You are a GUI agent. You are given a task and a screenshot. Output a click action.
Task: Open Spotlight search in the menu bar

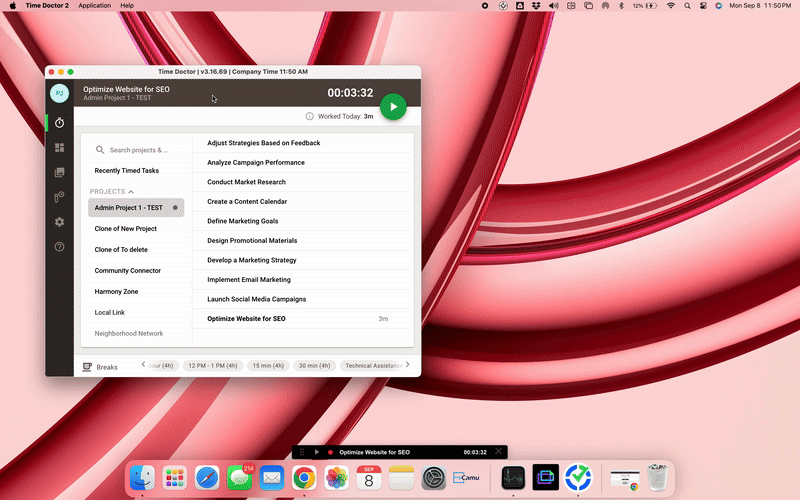(x=687, y=6)
